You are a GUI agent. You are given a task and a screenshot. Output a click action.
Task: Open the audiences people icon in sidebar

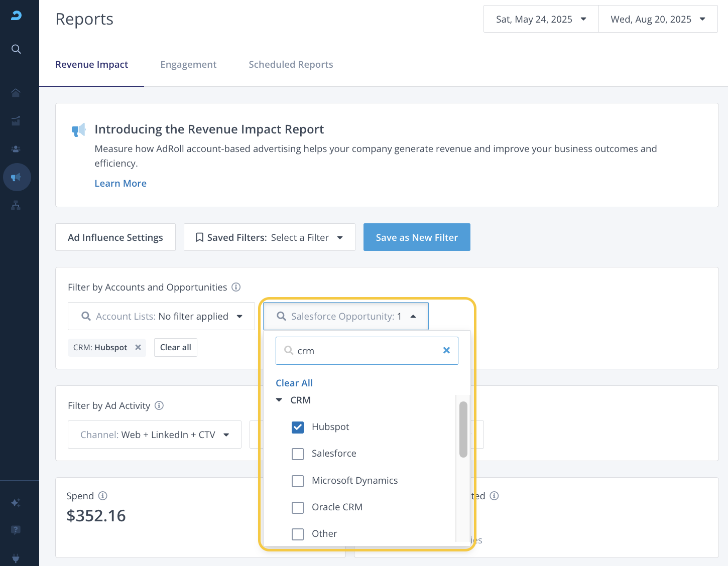[x=16, y=149]
